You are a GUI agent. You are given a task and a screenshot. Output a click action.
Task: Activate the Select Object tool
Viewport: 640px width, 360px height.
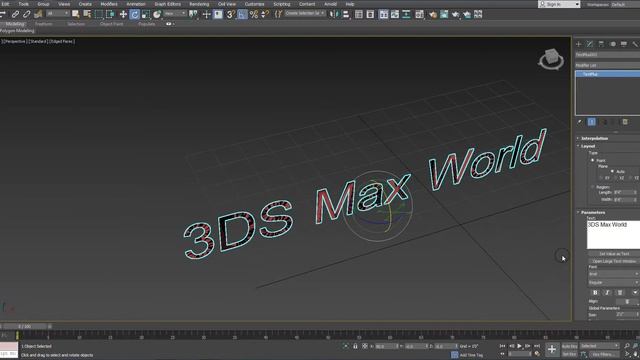pos(76,14)
